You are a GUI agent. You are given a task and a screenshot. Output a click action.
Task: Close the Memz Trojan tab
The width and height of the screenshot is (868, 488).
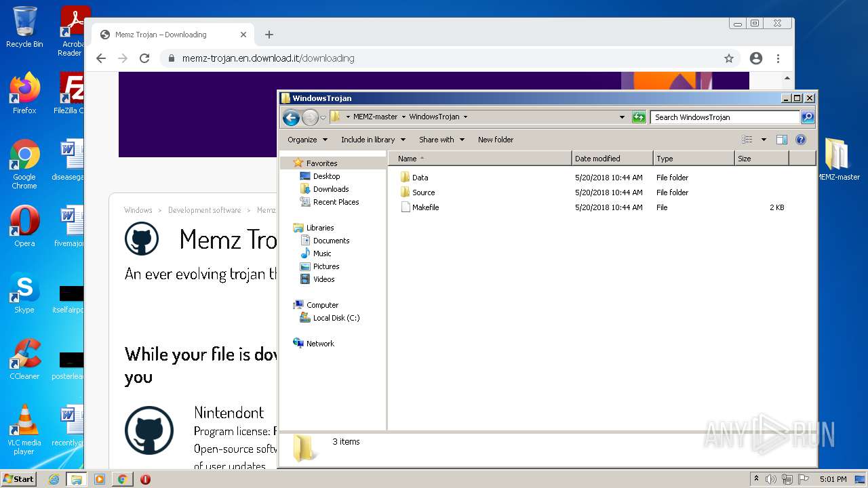tap(243, 35)
